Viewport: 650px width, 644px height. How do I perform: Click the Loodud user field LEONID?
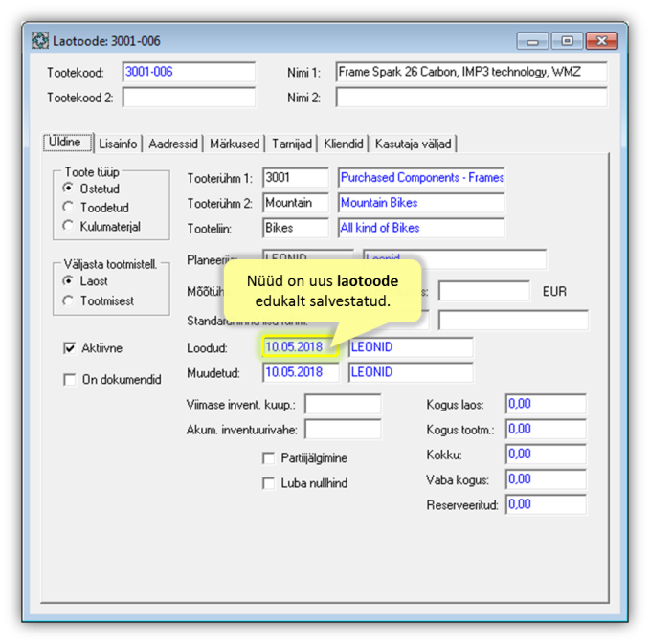pyautogui.click(x=411, y=347)
